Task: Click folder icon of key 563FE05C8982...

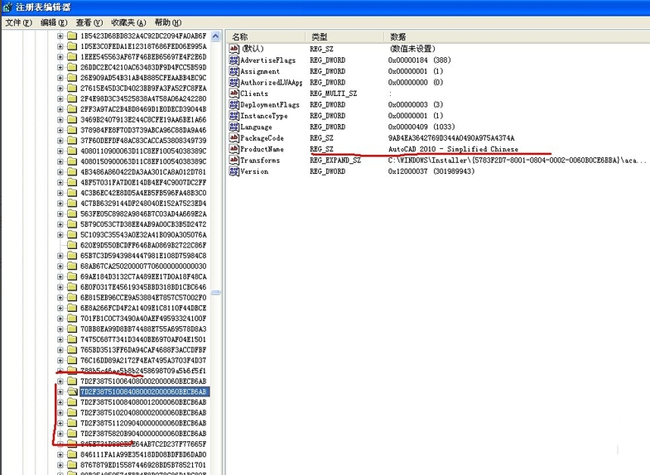Action: 72,214
